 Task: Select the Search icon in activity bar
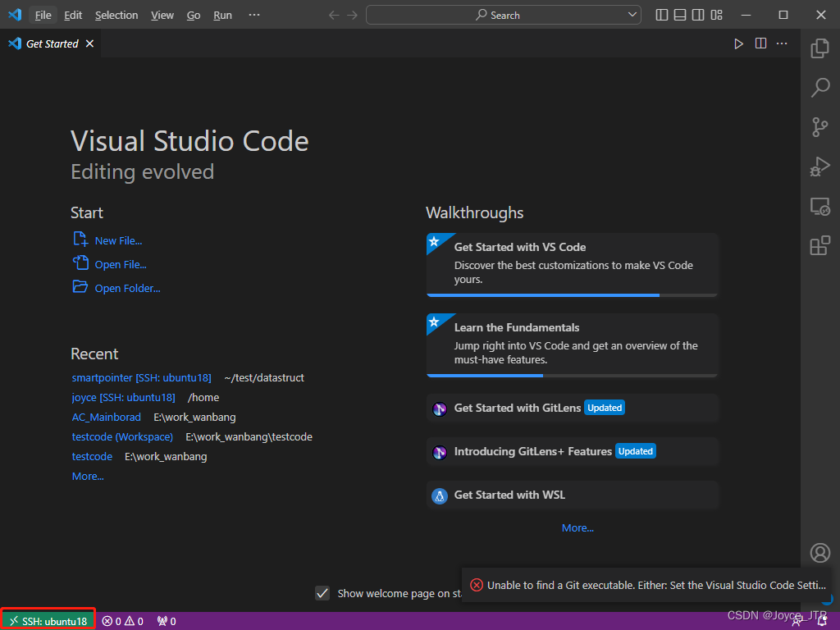coord(819,88)
